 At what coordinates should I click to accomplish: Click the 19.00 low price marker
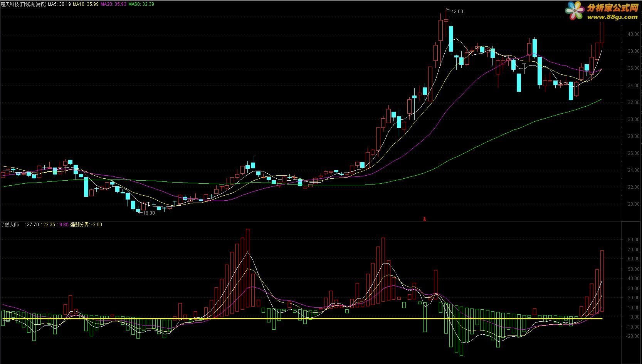point(149,213)
